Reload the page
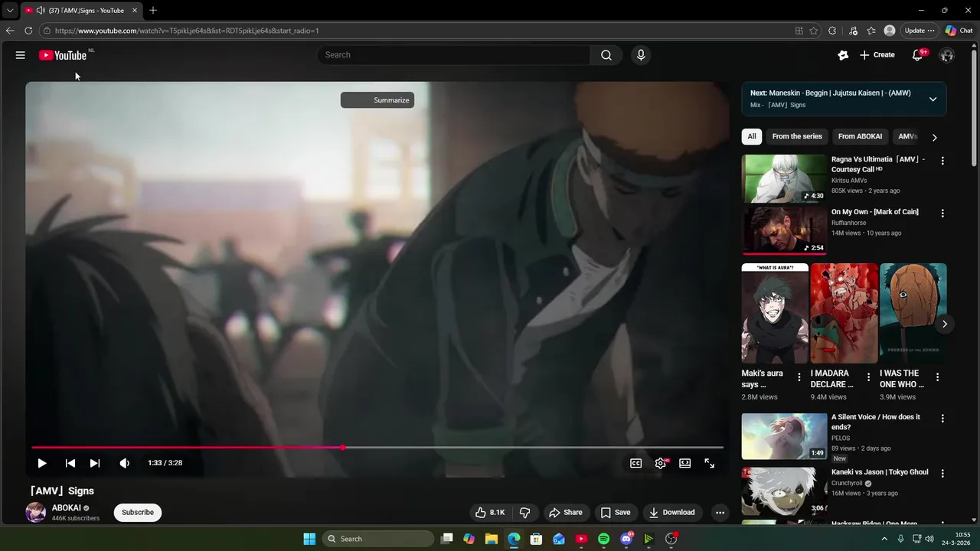 pyautogui.click(x=28, y=31)
